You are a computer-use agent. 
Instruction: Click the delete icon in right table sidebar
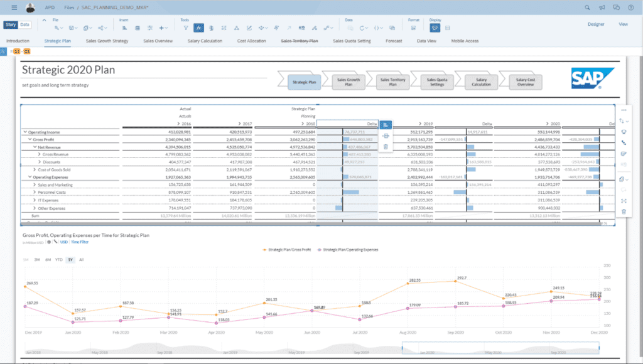pyautogui.click(x=623, y=211)
